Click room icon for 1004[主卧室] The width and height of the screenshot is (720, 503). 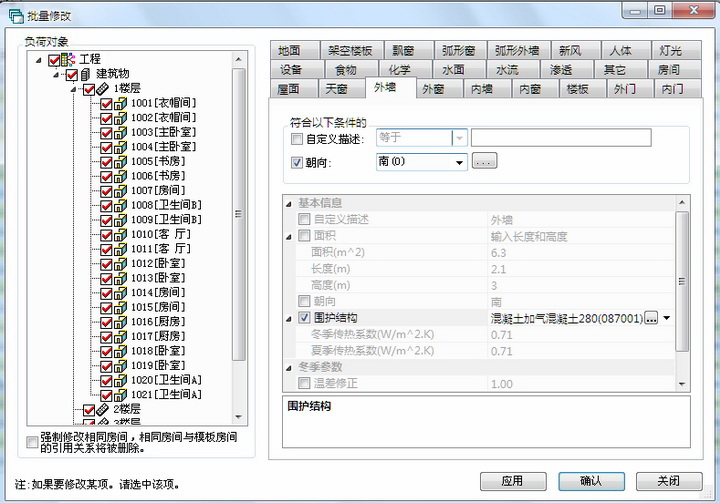pyautogui.click(x=120, y=147)
